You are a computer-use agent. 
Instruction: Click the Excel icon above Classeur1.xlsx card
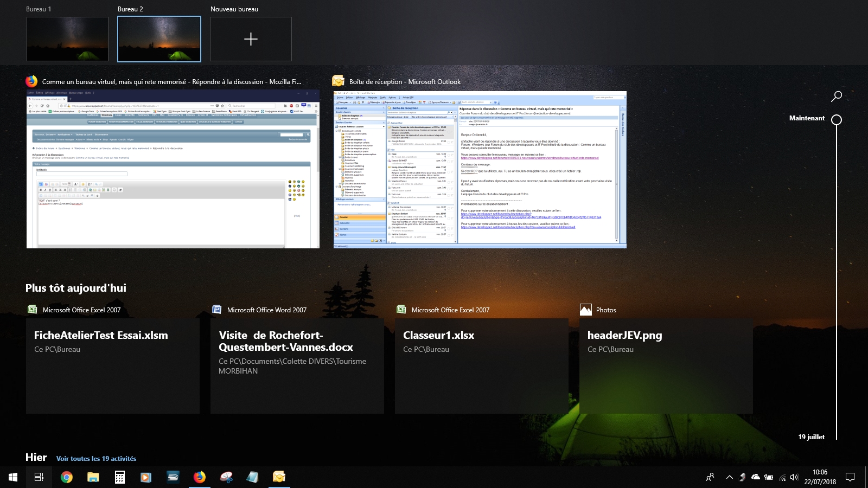[x=401, y=310]
